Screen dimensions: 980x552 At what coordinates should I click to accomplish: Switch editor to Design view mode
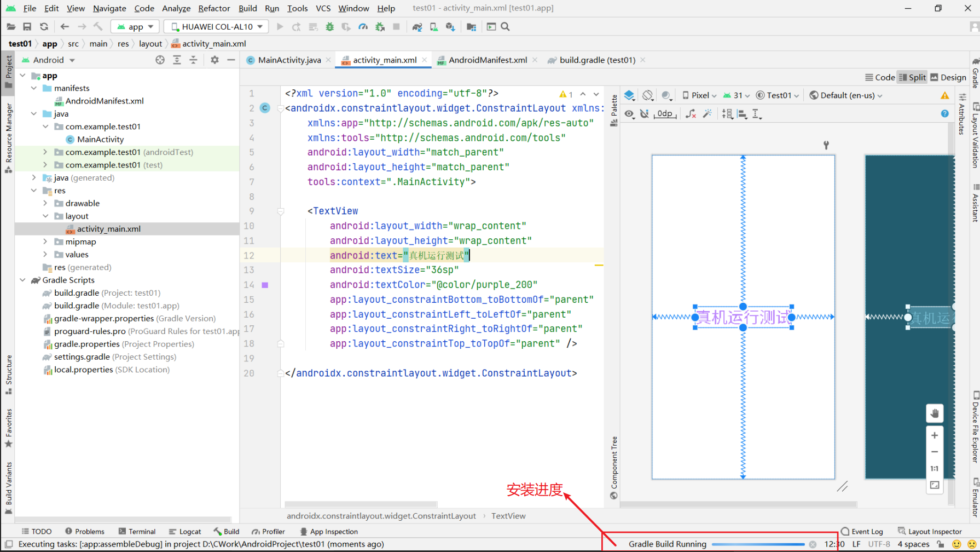point(948,77)
